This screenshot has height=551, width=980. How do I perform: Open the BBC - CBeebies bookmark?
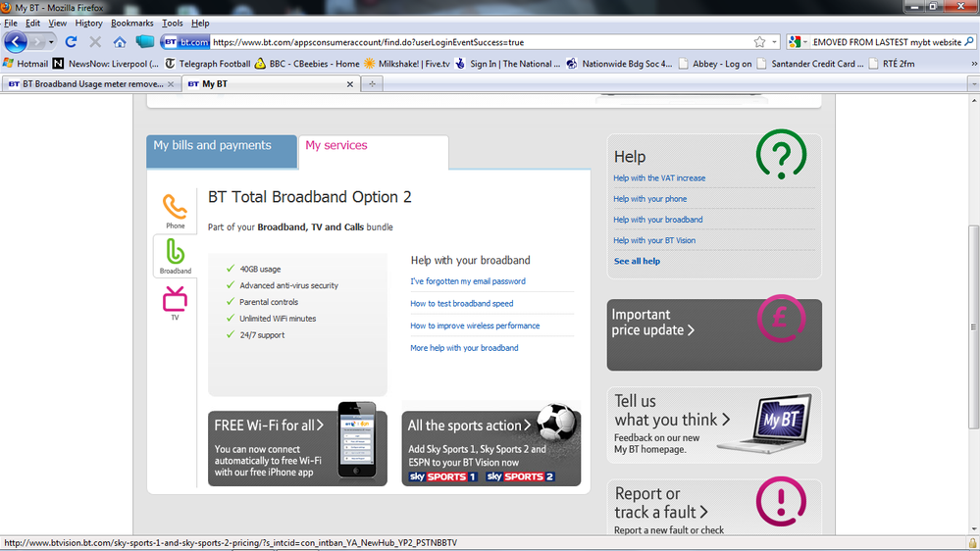[x=307, y=64]
